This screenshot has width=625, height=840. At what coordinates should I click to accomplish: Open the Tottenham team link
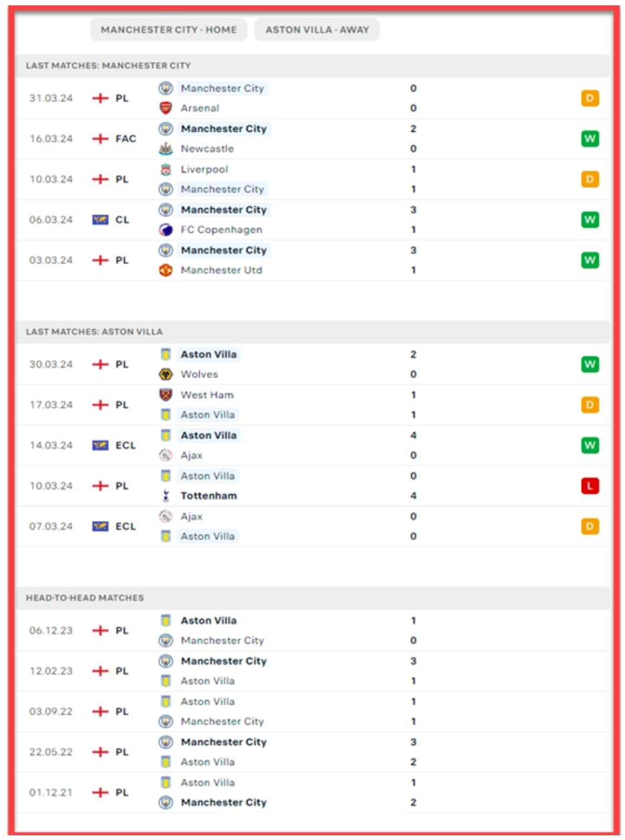209,496
